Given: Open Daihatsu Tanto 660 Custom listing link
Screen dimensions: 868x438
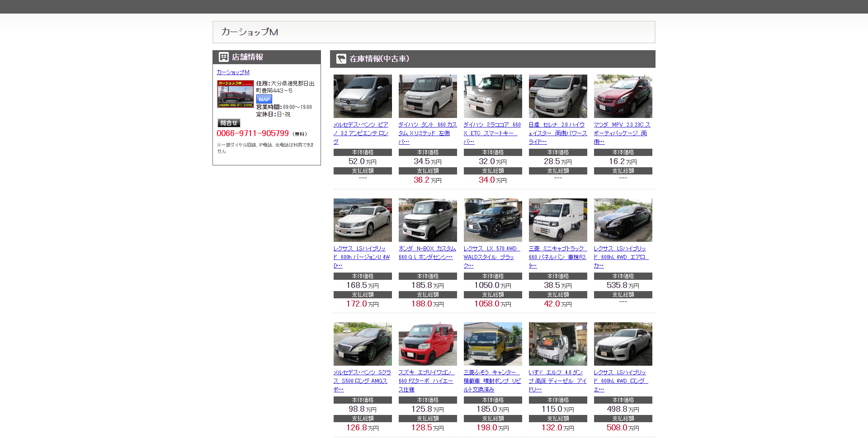Looking at the screenshot, I should (x=427, y=133).
